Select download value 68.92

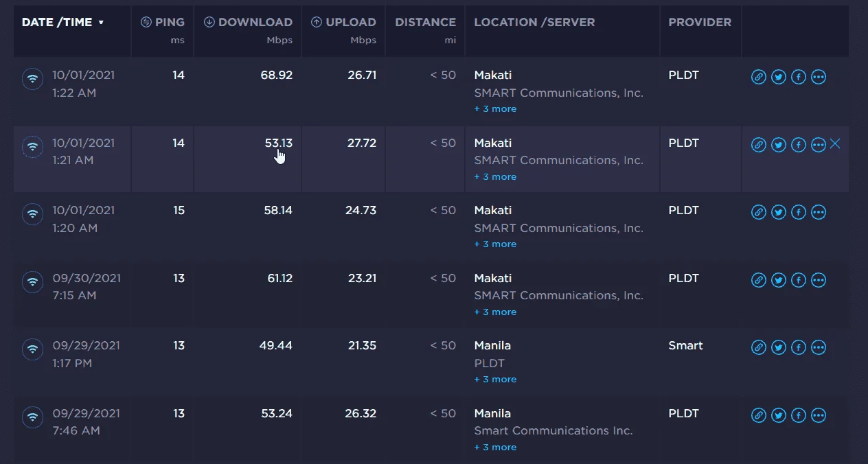277,75
